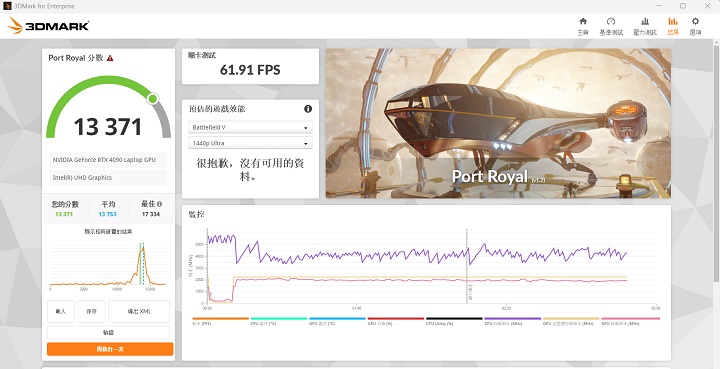The width and height of the screenshot is (720, 369).
Task: Toggle the red GPU load legend
Action: pyautogui.click(x=396, y=321)
